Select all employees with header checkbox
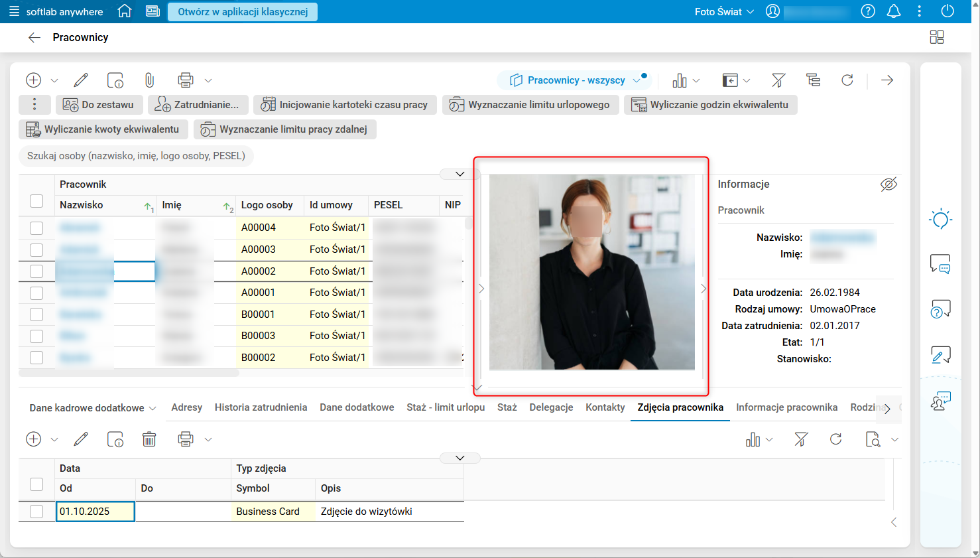This screenshot has height=558, width=980. [x=36, y=201]
